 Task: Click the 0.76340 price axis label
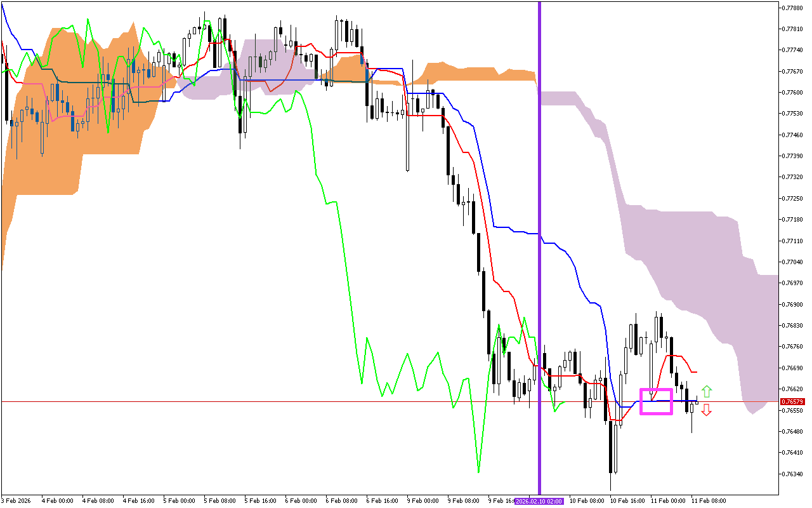coord(792,474)
